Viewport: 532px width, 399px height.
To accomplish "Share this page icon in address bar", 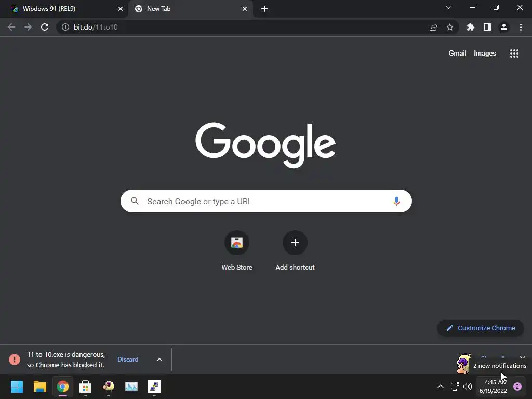I will click(433, 27).
